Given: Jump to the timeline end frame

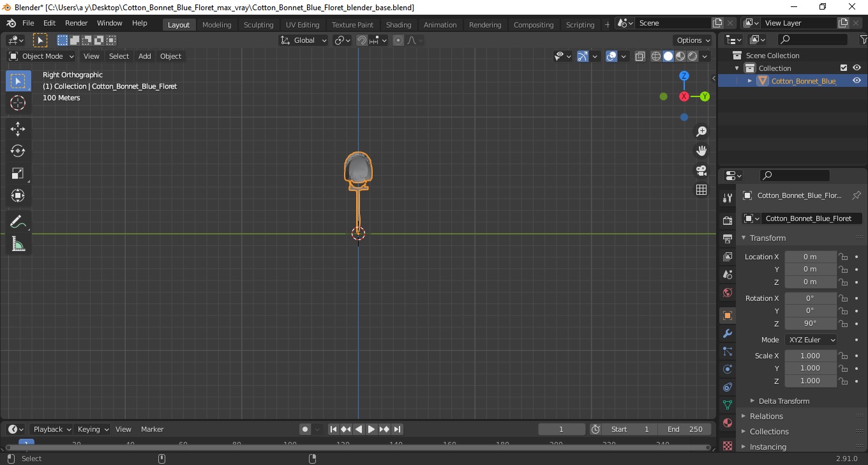Looking at the screenshot, I should click(397, 429).
